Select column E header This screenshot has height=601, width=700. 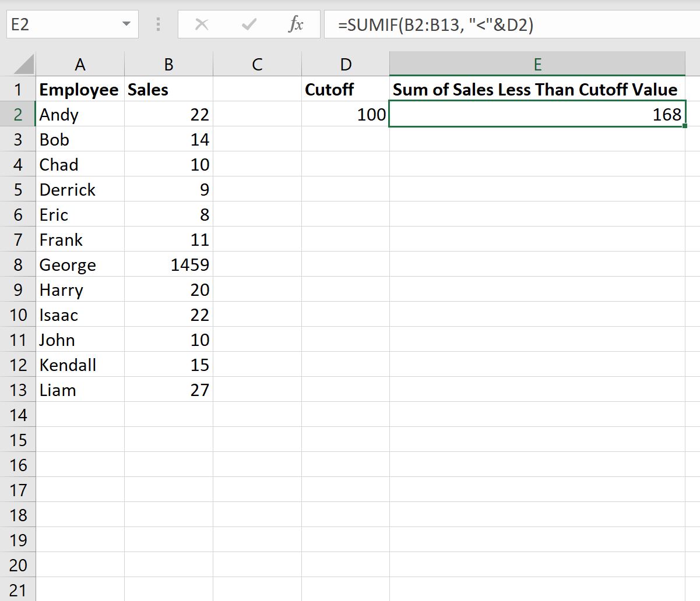(x=537, y=64)
